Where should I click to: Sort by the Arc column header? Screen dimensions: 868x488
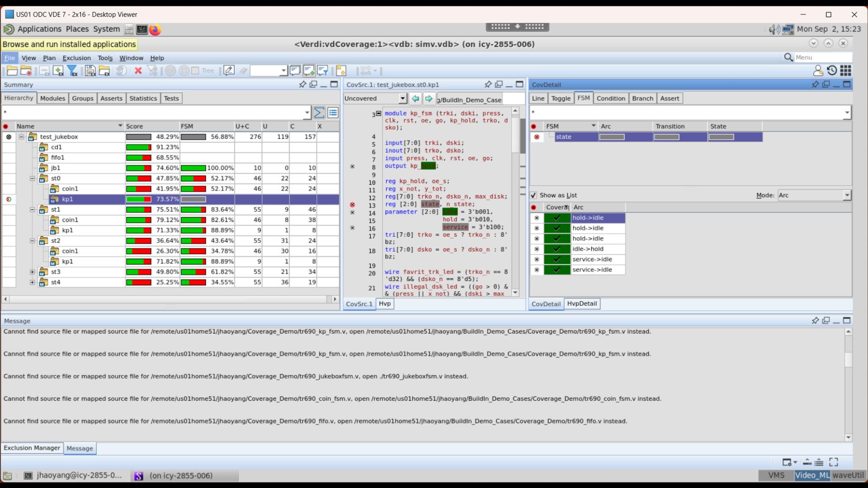pyautogui.click(x=626, y=126)
